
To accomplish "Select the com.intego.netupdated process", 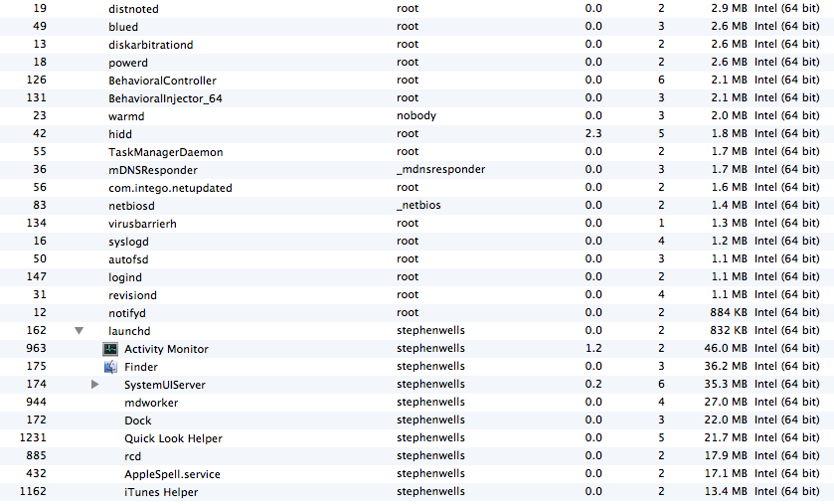I will pos(417,188).
